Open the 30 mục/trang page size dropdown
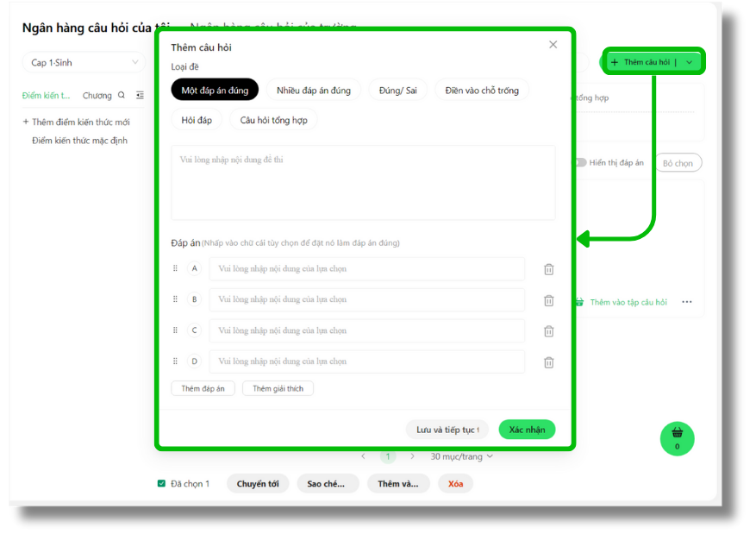This screenshot has width=756, height=534. (x=462, y=456)
